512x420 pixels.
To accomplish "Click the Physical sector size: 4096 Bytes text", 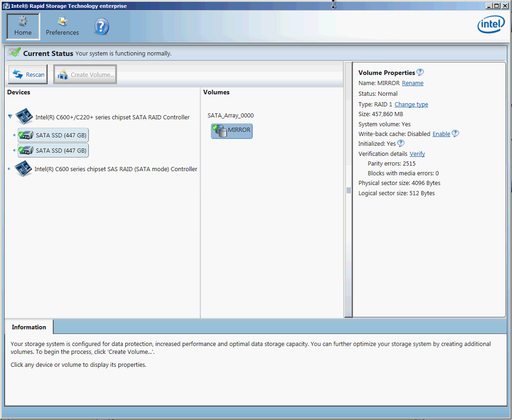I will tap(399, 183).
